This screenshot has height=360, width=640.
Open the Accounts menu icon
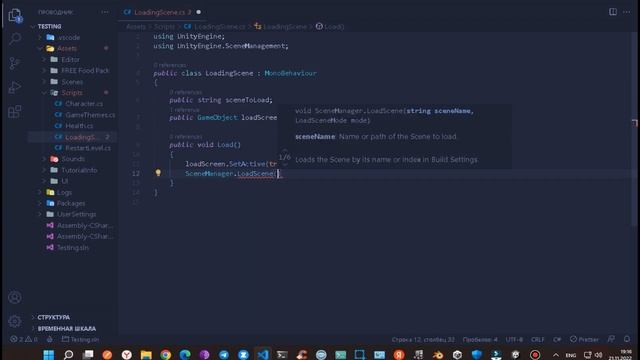pyautogui.click(x=15, y=297)
